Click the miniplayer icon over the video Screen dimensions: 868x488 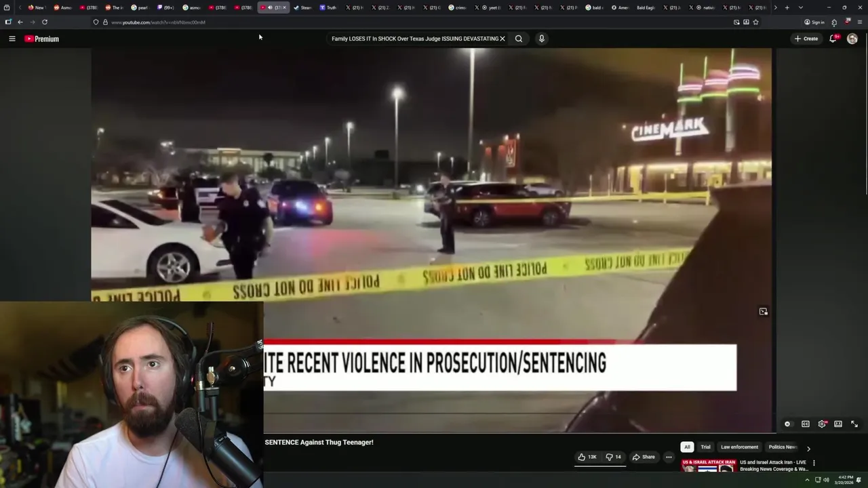tap(764, 312)
